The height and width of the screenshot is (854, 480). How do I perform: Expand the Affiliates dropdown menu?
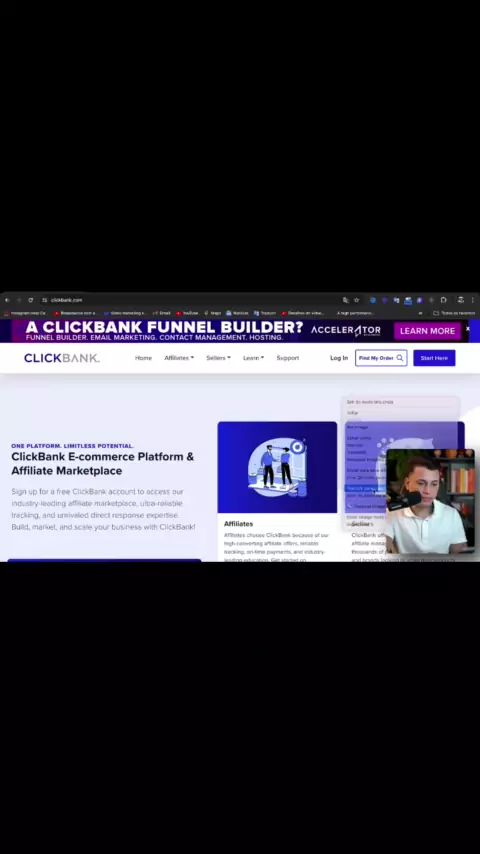point(179,358)
